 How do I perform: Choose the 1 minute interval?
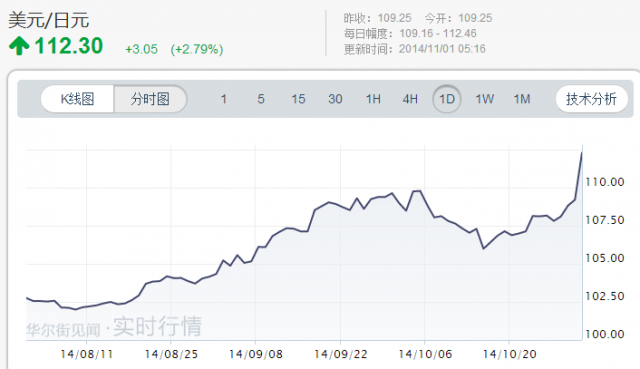(223, 99)
